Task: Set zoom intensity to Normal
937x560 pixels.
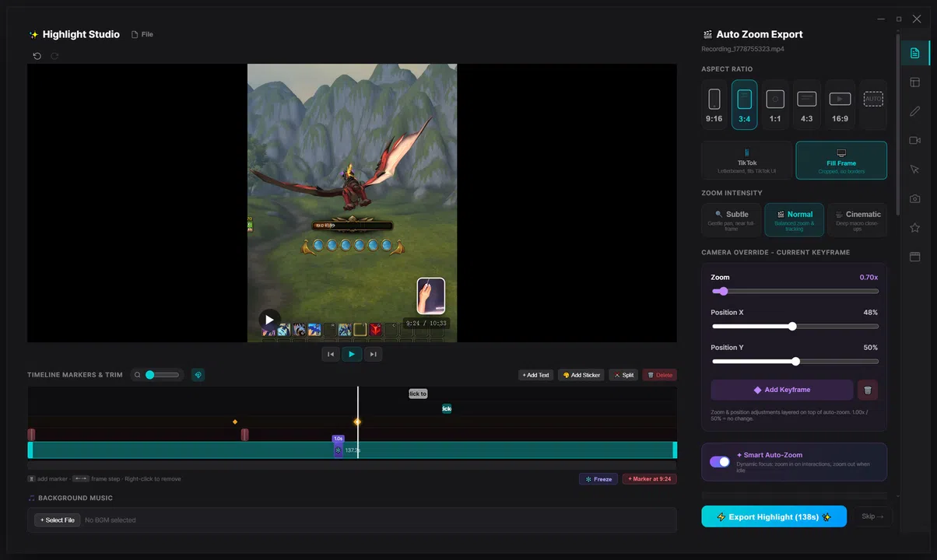Action: [794, 219]
